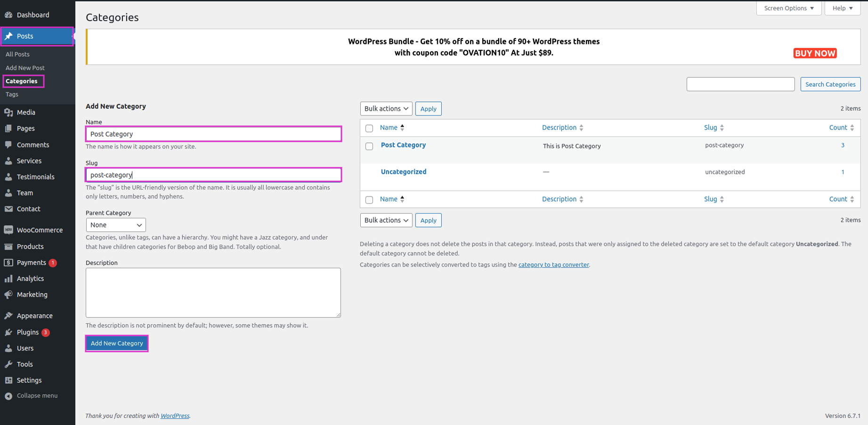Click the bottom Apply button

[428, 221]
